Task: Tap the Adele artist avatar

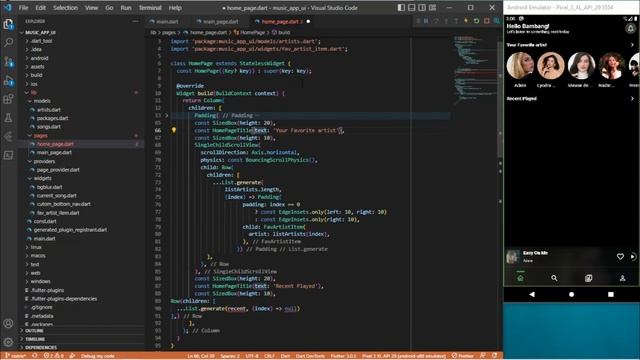Action: (520, 65)
